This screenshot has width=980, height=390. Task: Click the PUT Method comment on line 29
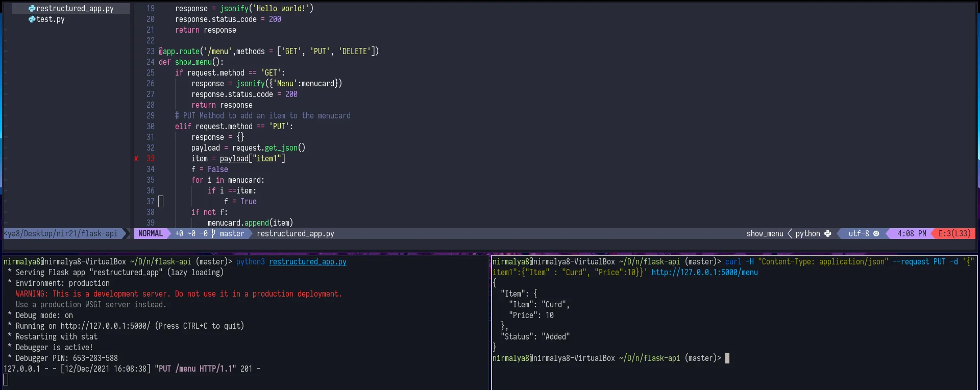(262, 116)
